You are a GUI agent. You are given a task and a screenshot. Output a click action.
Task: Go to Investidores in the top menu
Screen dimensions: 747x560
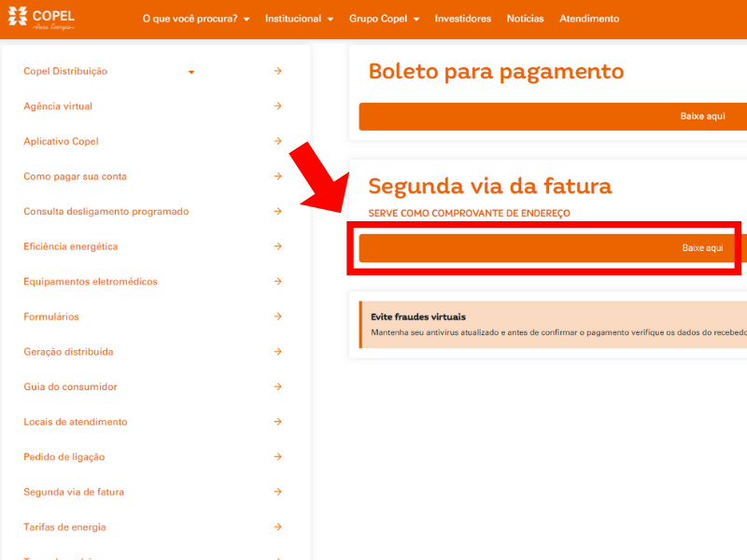coord(462,19)
